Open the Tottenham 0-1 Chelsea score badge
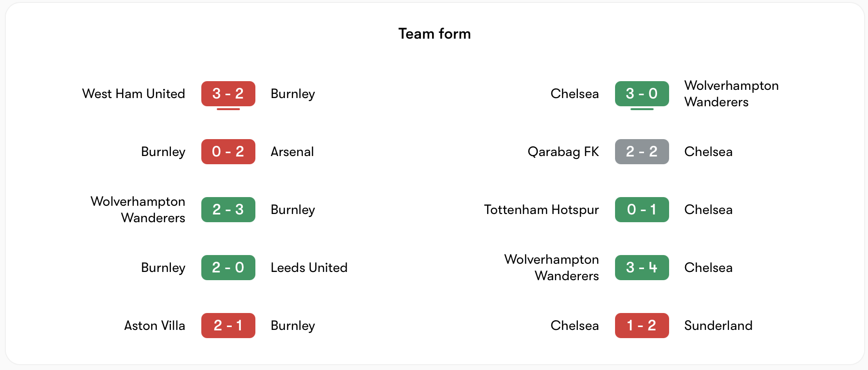Image resolution: width=868 pixels, height=370 pixels. pyautogui.click(x=642, y=210)
